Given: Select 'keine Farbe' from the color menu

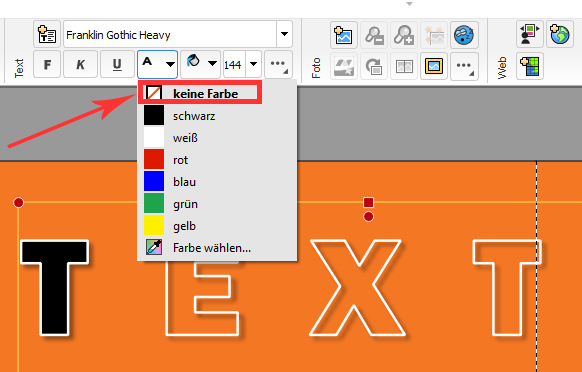Looking at the screenshot, I should pos(200,93).
